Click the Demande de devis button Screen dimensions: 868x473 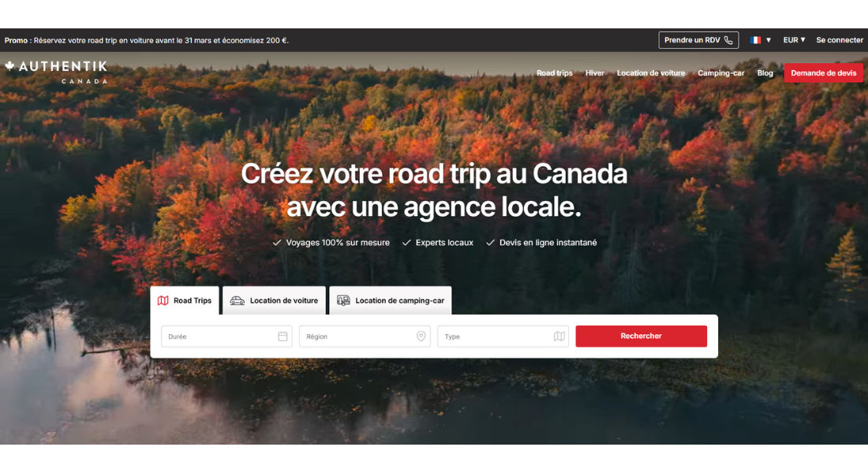[x=823, y=73]
